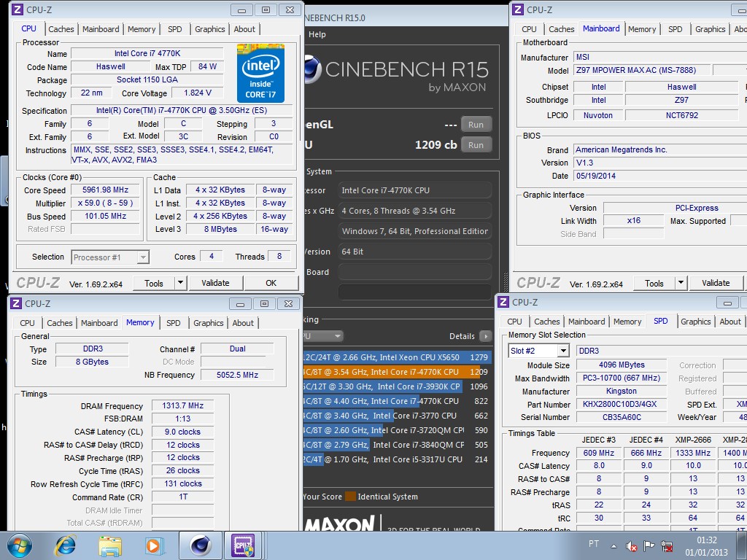
Task: Open Windows Explorer folder icon in taskbar
Action: pyautogui.click(x=110, y=545)
